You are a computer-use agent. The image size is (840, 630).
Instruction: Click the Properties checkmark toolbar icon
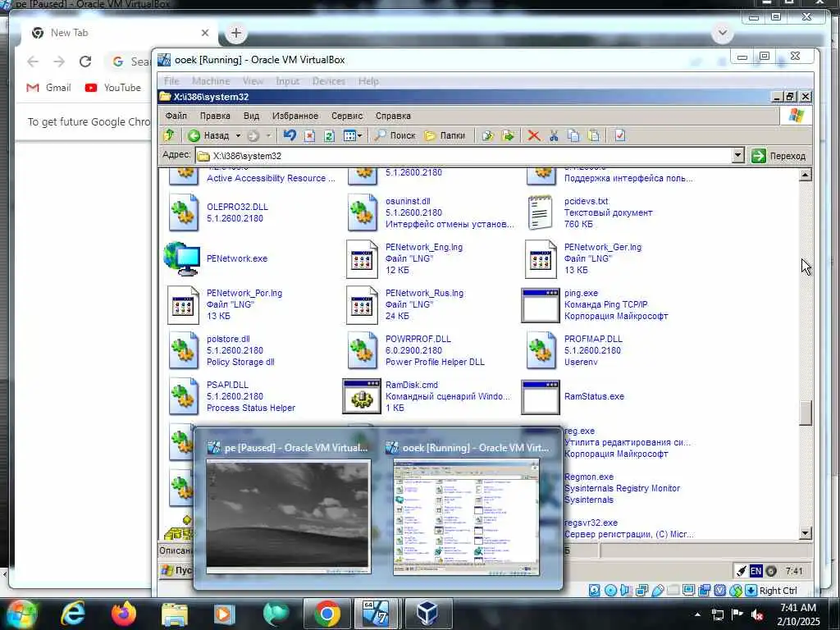pyautogui.click(x=620, y=135)
